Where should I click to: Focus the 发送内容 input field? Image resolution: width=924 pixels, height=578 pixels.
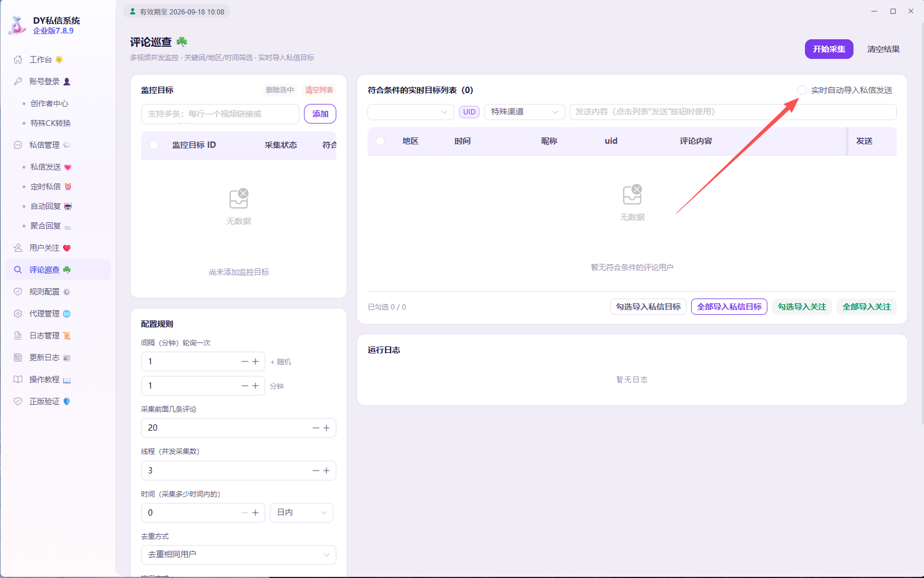733,112
